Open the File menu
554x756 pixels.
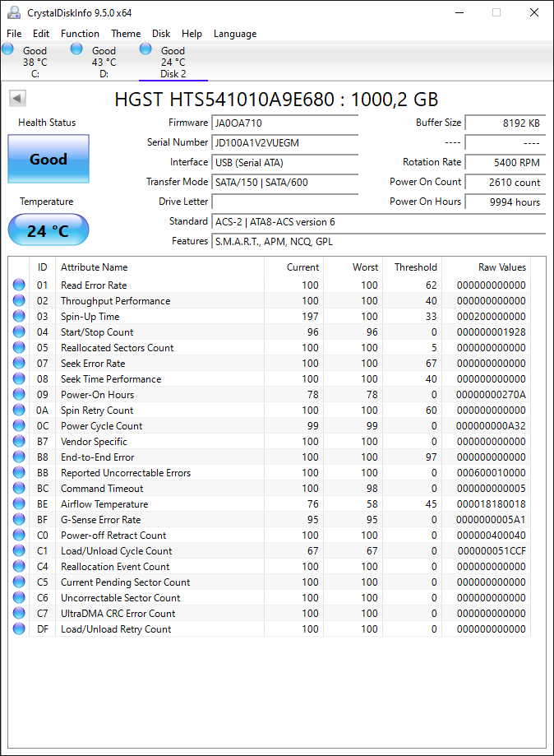(x=14, y=34)
